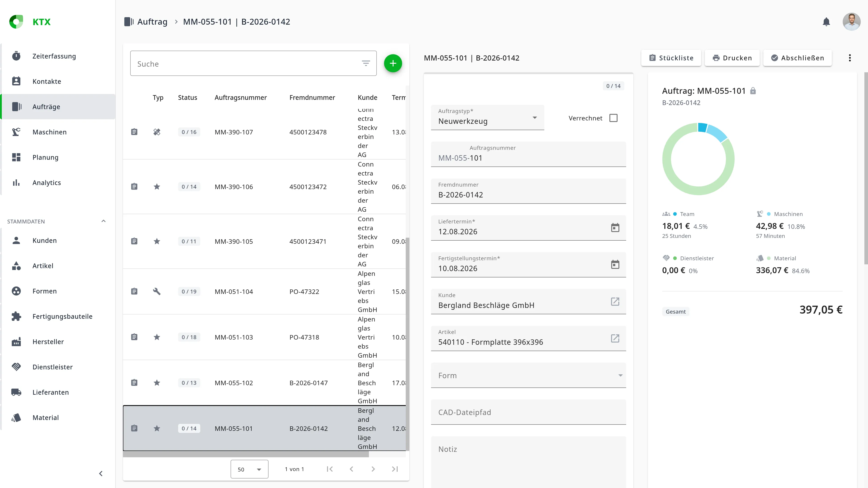The height and width of the screenshot is (488, 868).
Task: Select order row MM-390-106
Action: click(264, 187)
